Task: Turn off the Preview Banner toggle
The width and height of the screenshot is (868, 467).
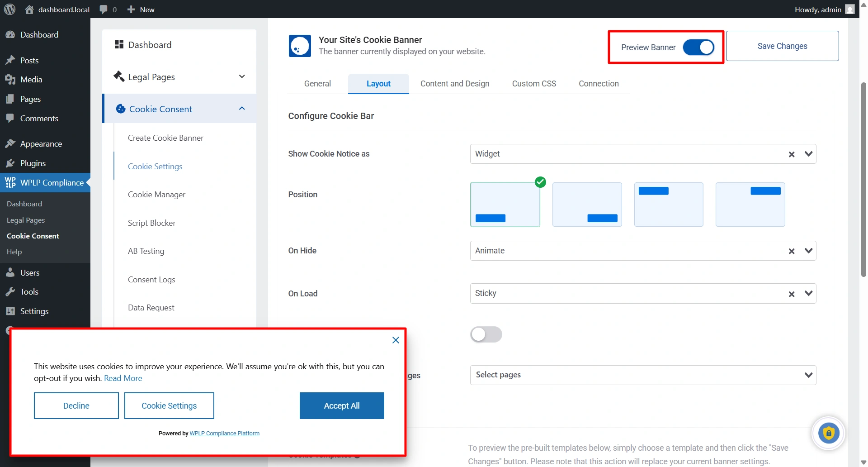Action: click(x=698, y=47)
